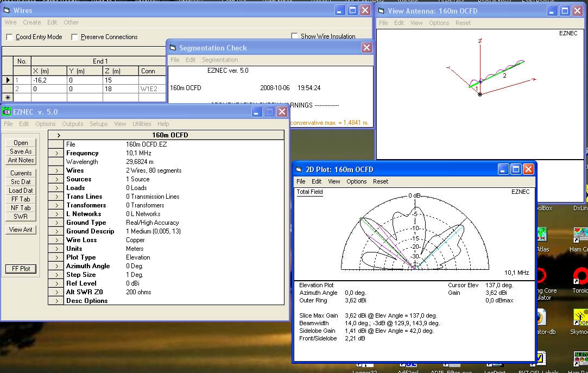588x373 pixels.
Task: Click the green cursor marker on plot
Action: (361, 219)
